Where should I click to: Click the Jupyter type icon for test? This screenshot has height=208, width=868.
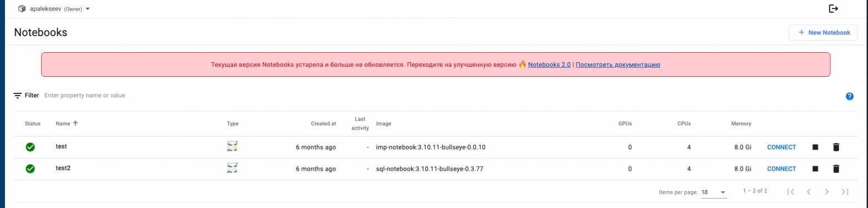click(233, 146)
